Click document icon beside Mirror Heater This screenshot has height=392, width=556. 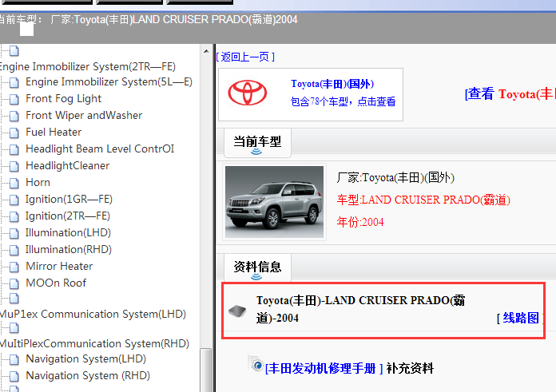[x=14, y=267]
